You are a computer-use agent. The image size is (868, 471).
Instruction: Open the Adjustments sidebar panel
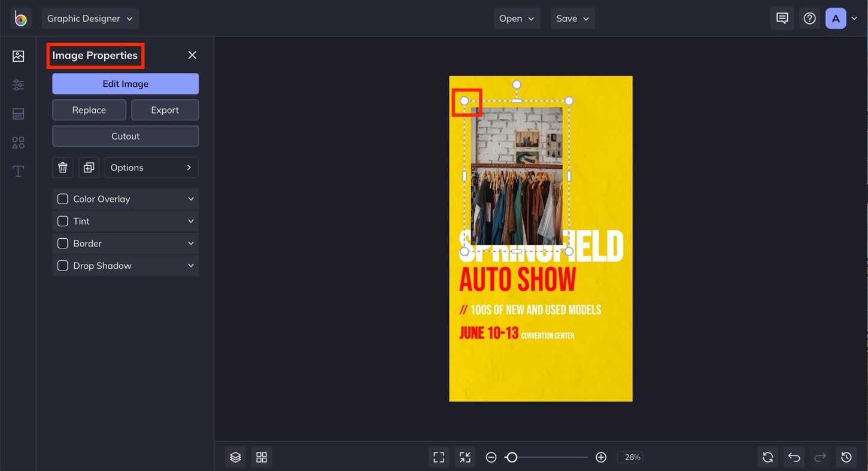click(x=18, y=84)
